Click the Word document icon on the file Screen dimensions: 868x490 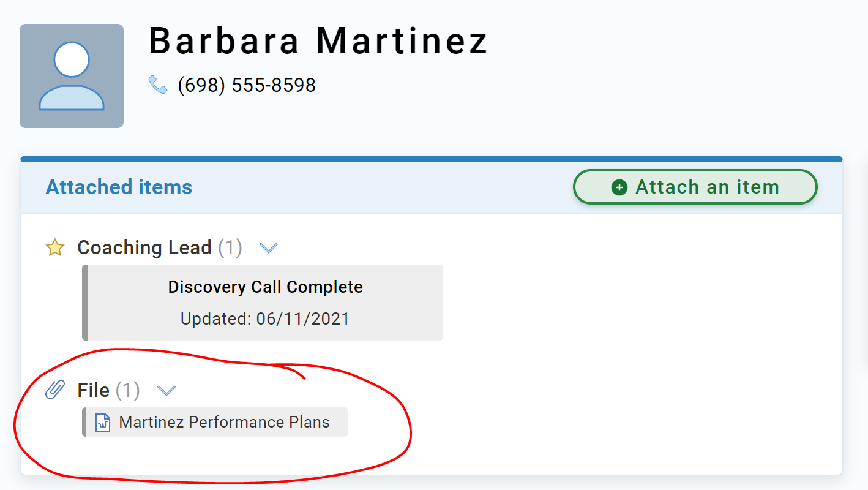pos(103,422)
